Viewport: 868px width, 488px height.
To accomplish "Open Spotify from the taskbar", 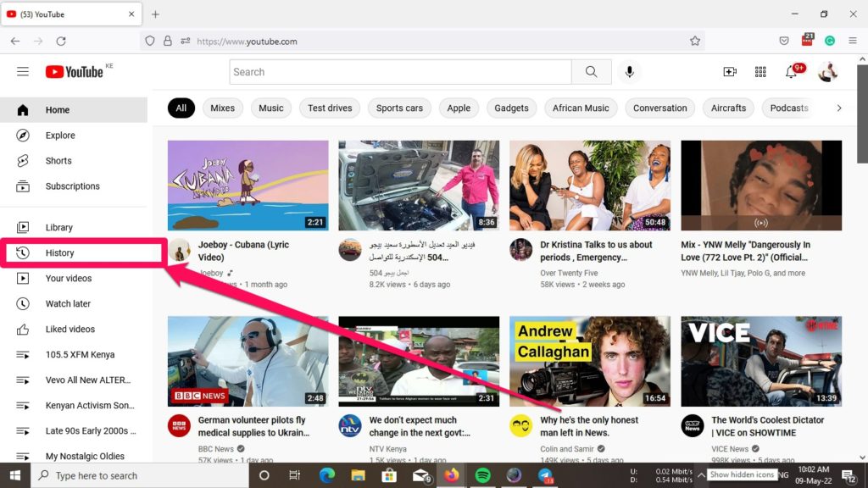I will (x=482, y=475).
